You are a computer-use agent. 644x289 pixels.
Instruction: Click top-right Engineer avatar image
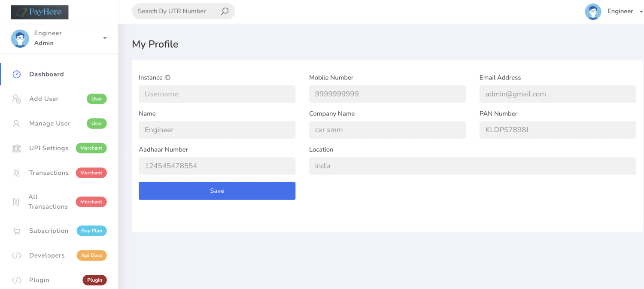[x=593, y=12]
